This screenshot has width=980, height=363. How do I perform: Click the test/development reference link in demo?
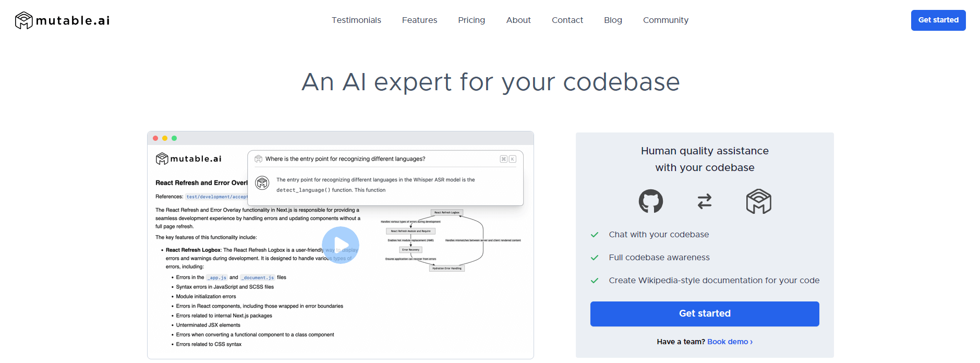point(216,197)
